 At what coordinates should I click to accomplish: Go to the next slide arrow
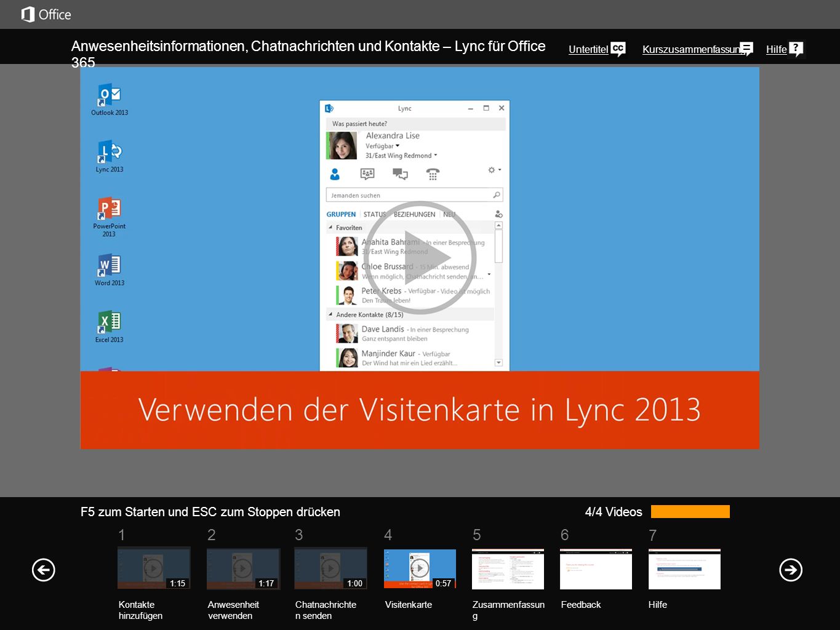[791, 570]
